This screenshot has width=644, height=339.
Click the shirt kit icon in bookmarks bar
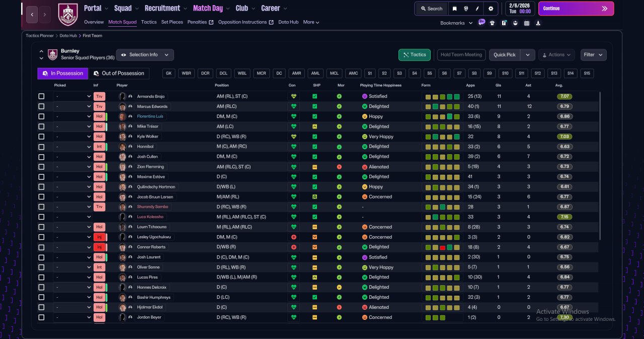[492, 23]
